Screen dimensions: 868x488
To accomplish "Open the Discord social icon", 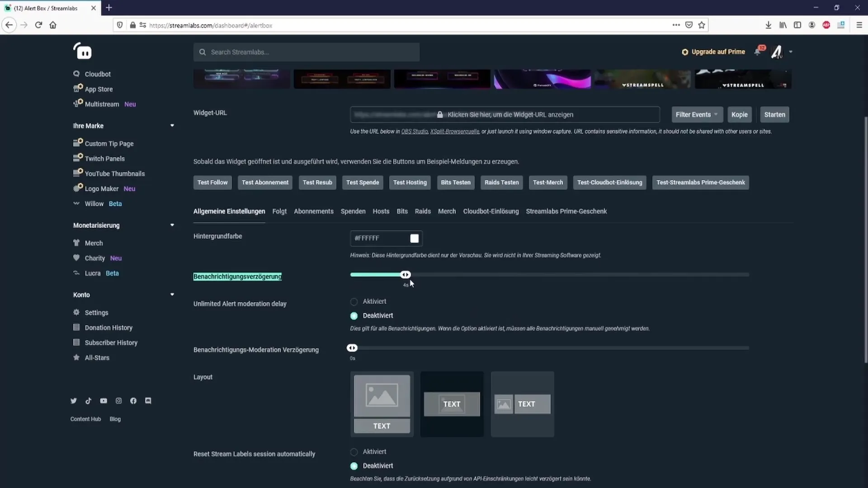I will [x=148, y=401].
